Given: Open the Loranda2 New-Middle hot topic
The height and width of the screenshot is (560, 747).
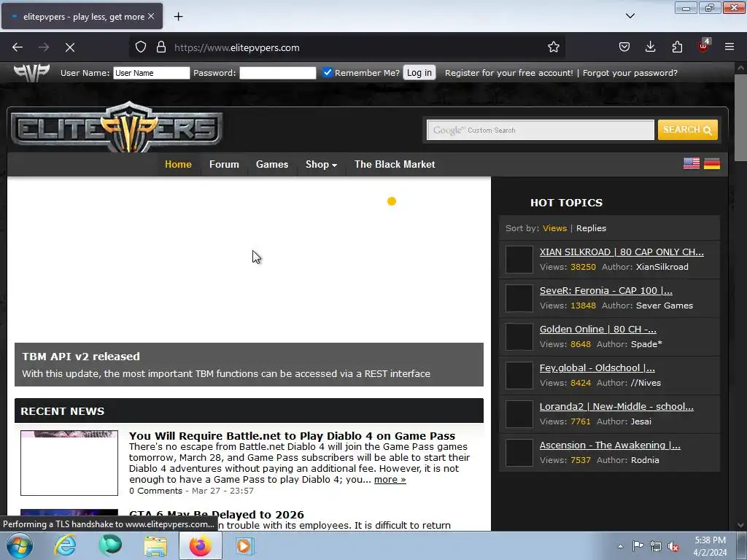Looking at the screenshot, I should click(x=616, y=406).
